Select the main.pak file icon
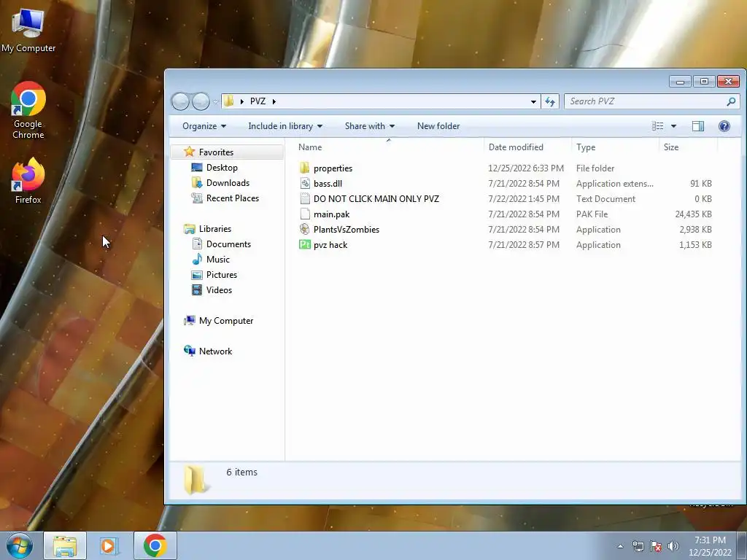Image resolution: width=747 pixels, height=560 pixels. 305,214
